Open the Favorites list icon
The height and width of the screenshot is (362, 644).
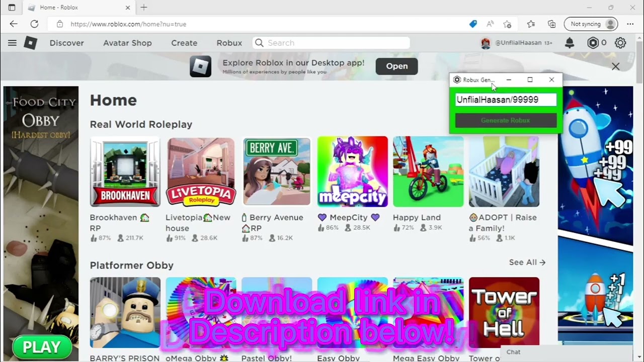pyautogui.click(x=531, y=24)
